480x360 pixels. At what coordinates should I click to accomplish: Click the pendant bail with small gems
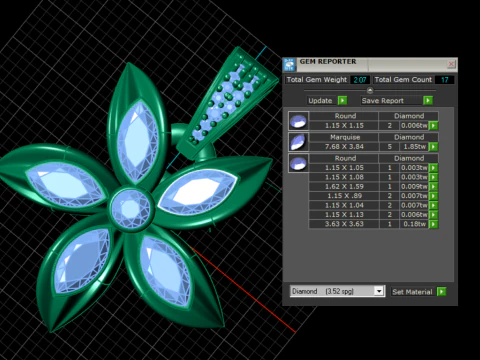tap(227, 103)
